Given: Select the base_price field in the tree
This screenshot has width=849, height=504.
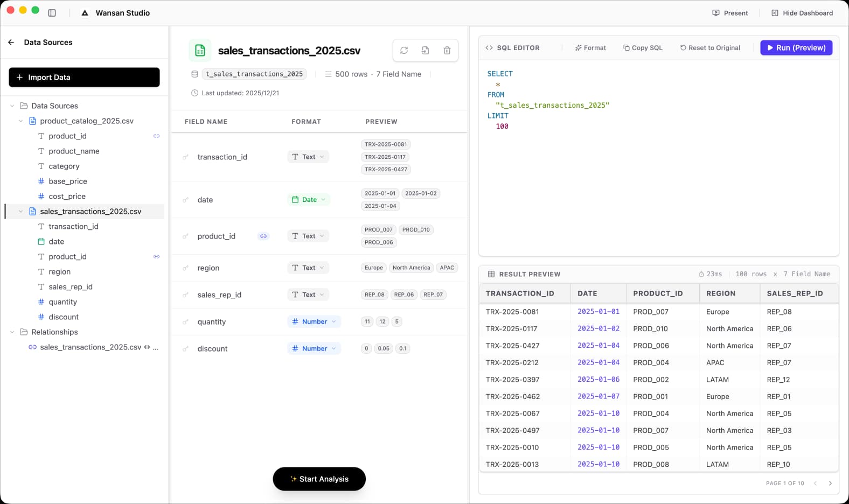Looking at the screenshot, I should [68, 181].
